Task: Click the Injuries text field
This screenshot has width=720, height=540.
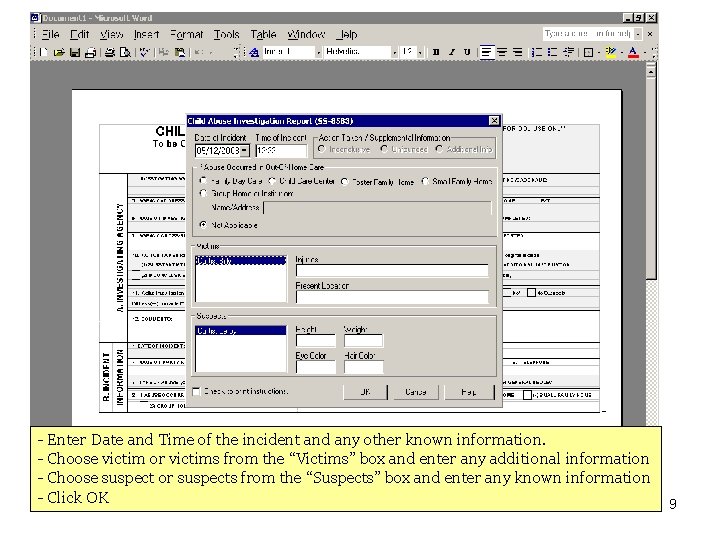Action: point(392,270)
